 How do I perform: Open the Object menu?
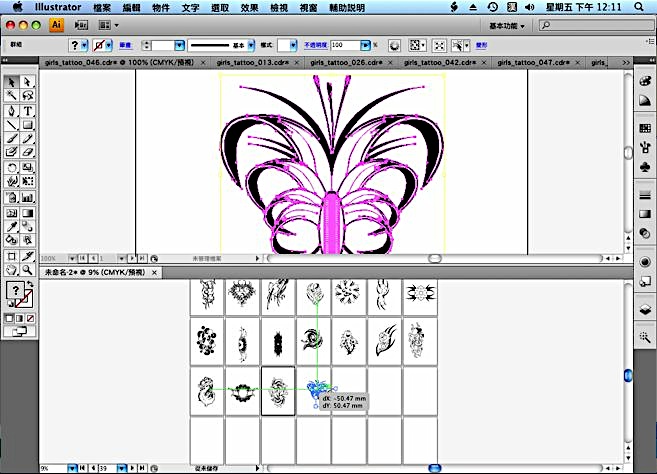161,8
